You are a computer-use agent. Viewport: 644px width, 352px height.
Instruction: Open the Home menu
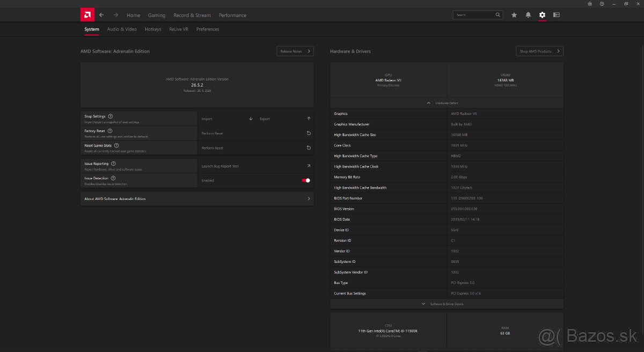(x=133, y=15)
